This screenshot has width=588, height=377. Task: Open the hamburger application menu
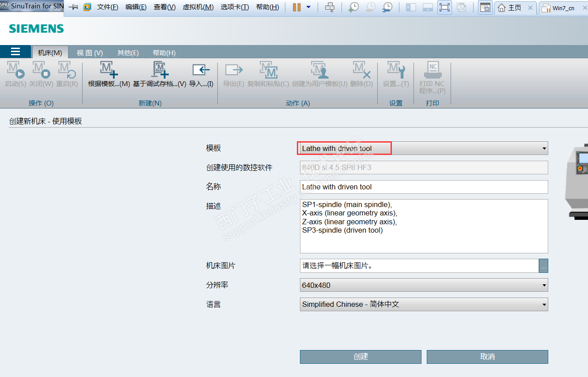15,52
